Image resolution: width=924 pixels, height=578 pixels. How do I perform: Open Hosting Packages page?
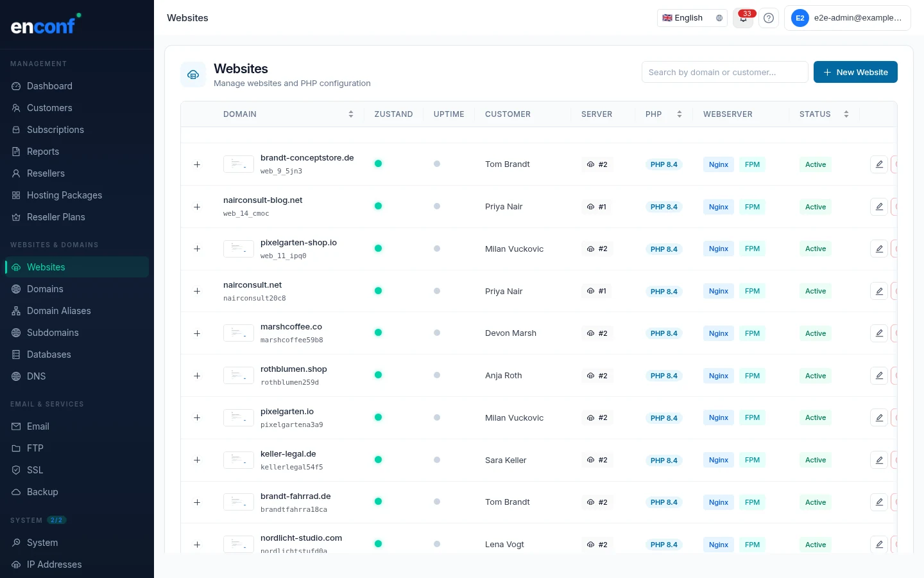click(77, 195)
